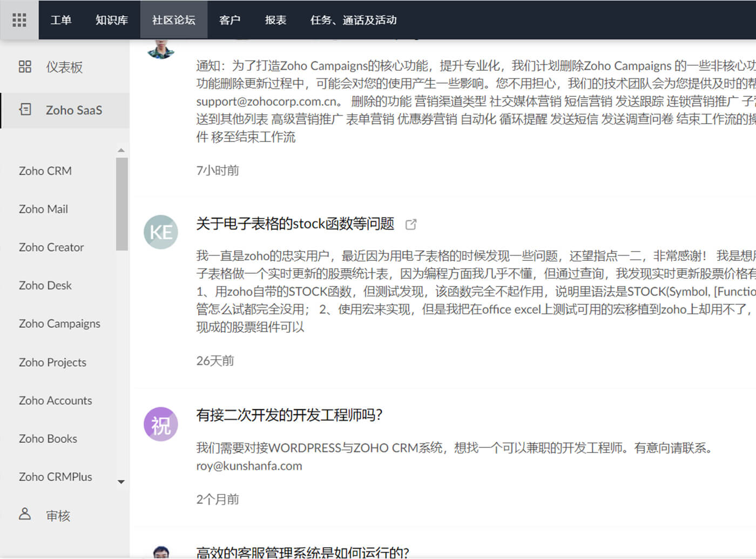This screenshot has width=756, height=559.
Task: Click the 仪表板 dashboard icon
Action: click(25, 67)
